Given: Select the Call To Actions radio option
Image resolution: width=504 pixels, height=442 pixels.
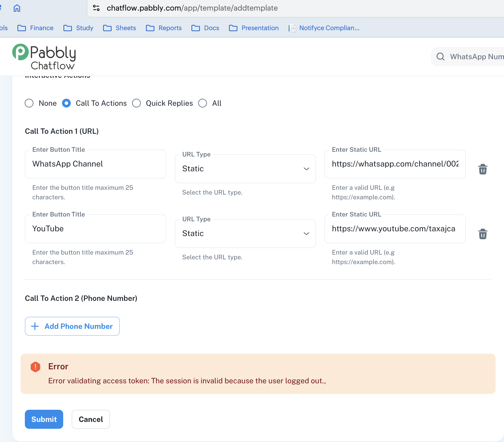Looking at the screenshot, I should click(66, 103).
